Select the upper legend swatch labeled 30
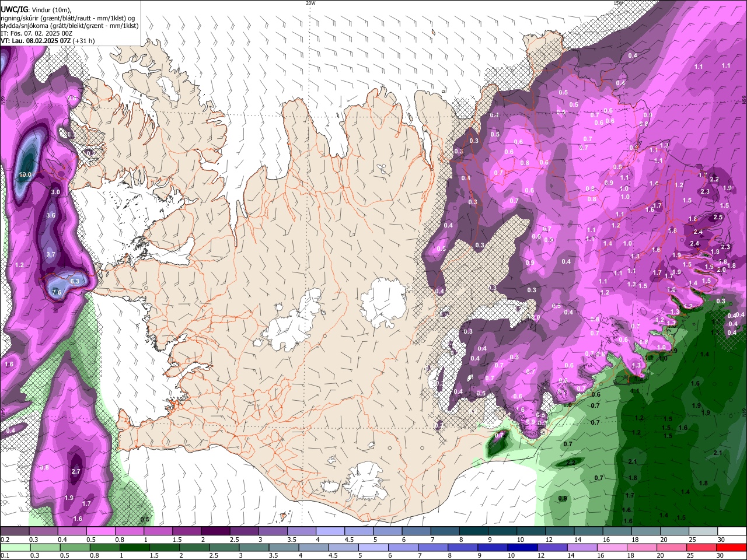This screenshot has height=560, width=747. (731, 531)
